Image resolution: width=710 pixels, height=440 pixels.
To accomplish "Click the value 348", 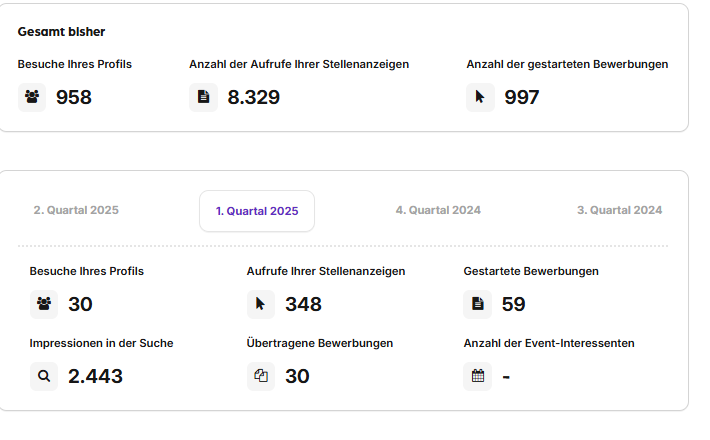I will click(x=303, y=304).
